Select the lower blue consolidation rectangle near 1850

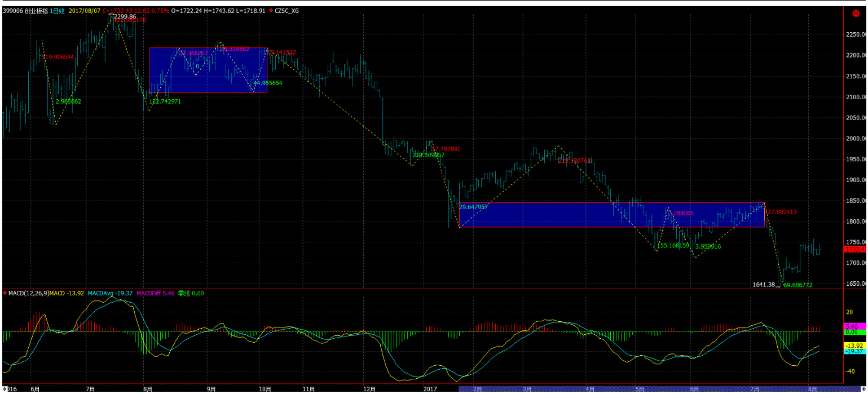611,215
